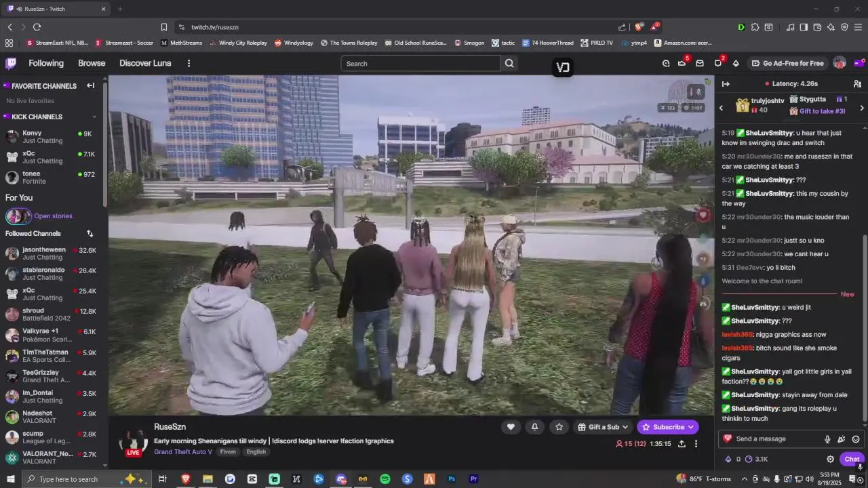The height and width of the screenshot is (488, 868).
Task: Click the Fivem tag
Action: [228, 451]
